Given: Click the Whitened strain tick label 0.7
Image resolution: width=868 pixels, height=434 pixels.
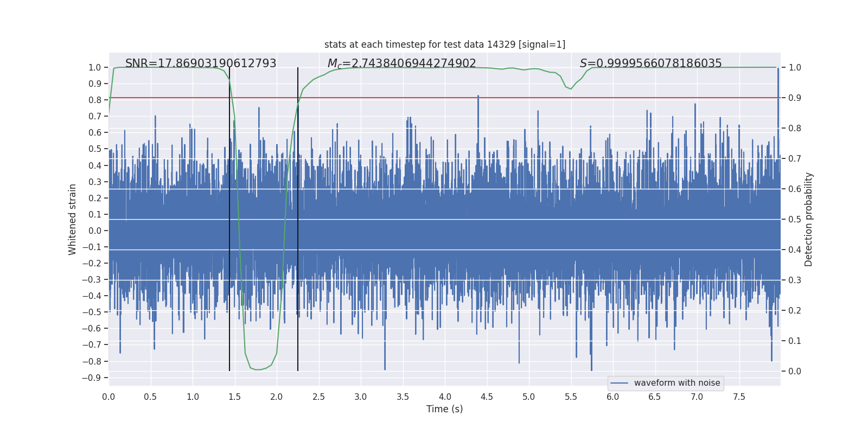Looking at the screenshot, I should (95, 116).
